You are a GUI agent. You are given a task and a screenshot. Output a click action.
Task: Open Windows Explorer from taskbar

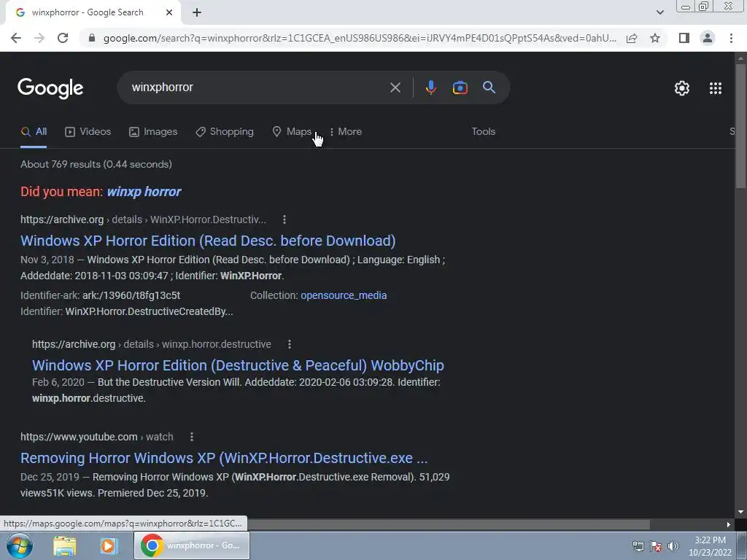pyautogui.click(x=64, y=545)
